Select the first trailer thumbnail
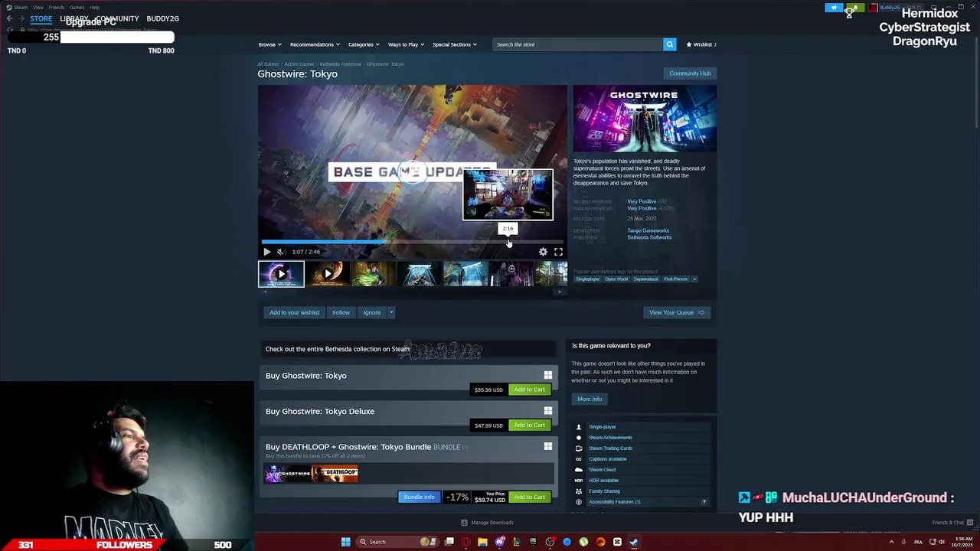The image size is (980, 551). [281, 274]
